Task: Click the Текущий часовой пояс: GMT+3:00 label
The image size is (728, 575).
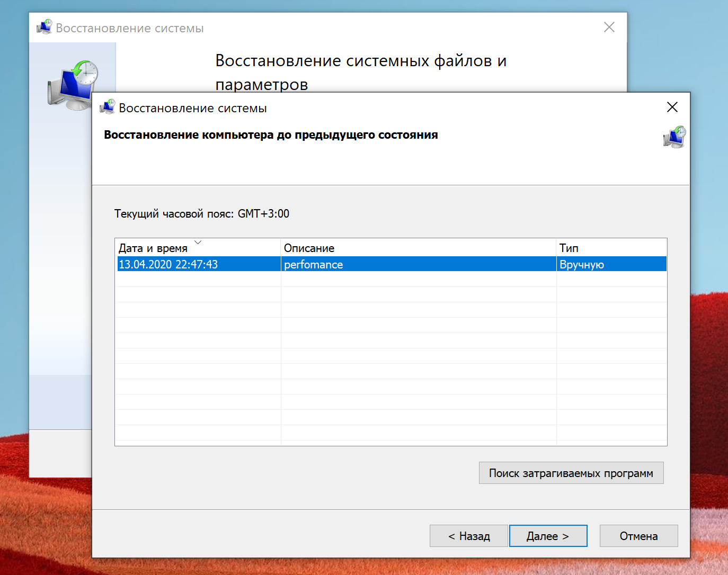Action: 202,214
